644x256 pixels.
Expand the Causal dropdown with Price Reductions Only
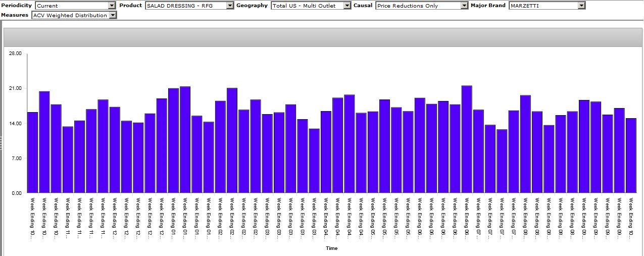coord(464,6)
